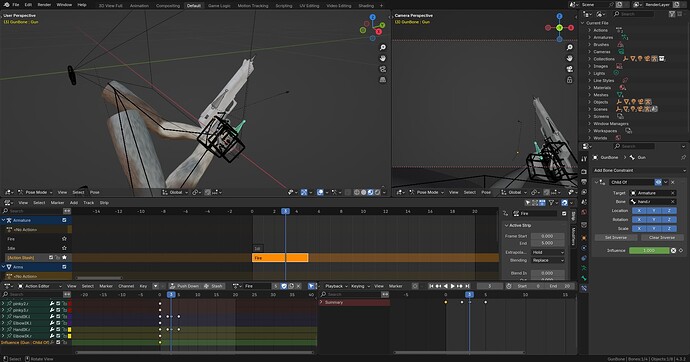The width and height of the screenshot is (690, 362).
Task: Click the lock camera icon in right viewport
Action: click(569, 80)
